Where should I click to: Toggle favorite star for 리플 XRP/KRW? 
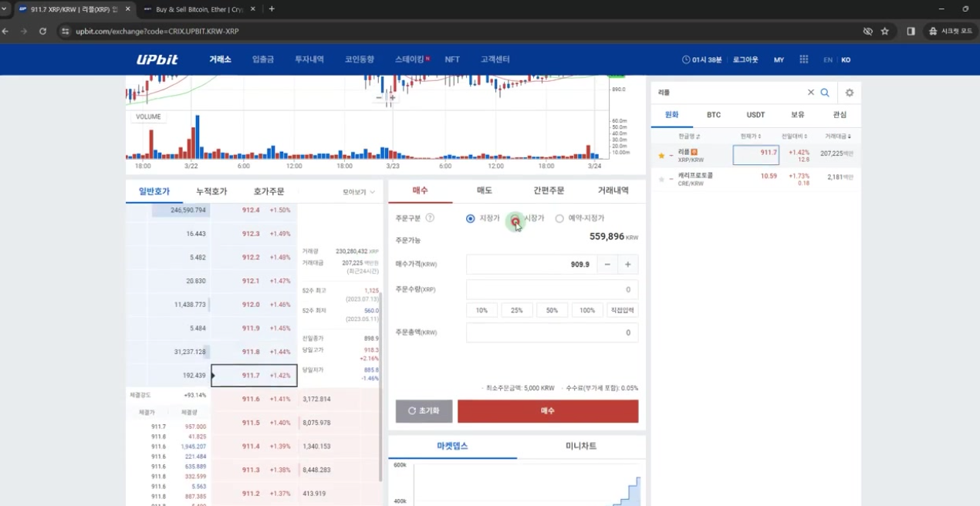661,156
